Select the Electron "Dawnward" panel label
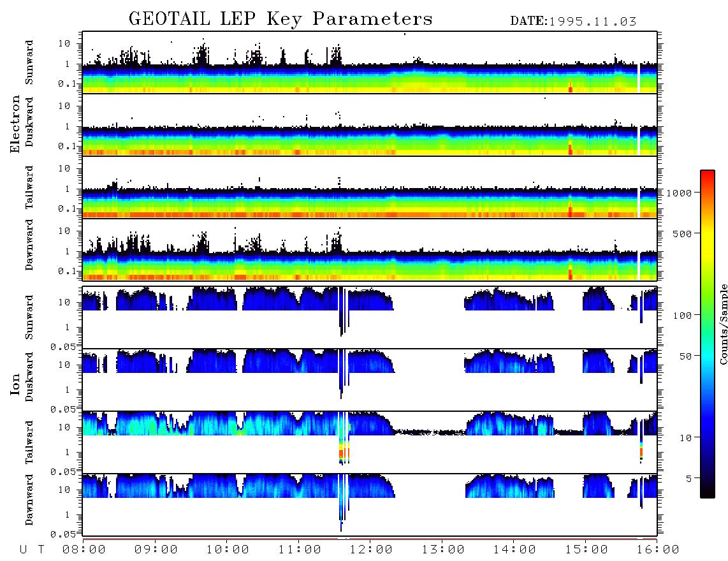Image resolution: width=728 pixels, height=561 pixels. point(29,245)
